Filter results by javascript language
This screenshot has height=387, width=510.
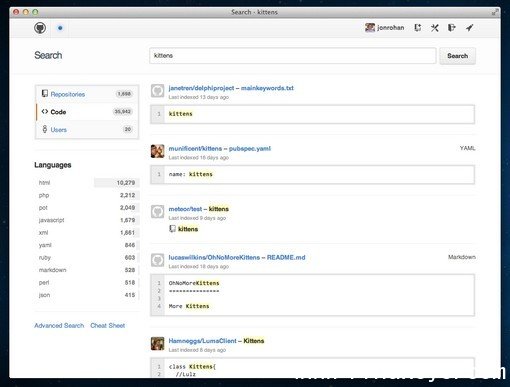(87, 220)
